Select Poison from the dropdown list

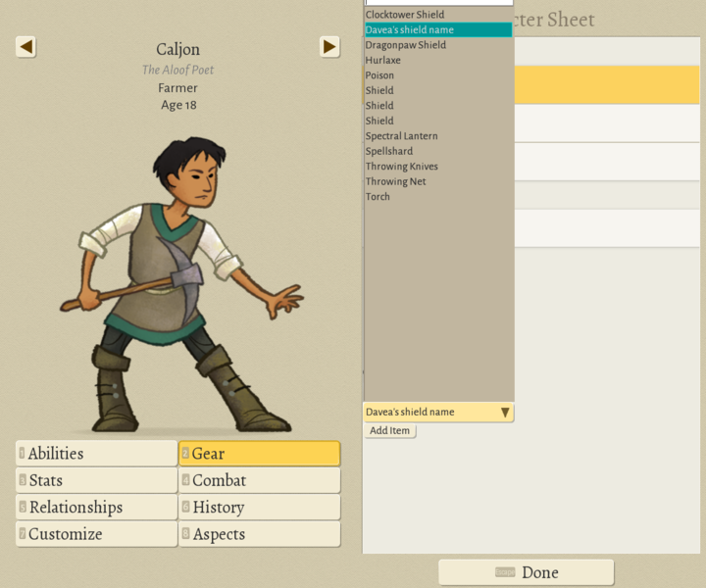pos(380,75)
